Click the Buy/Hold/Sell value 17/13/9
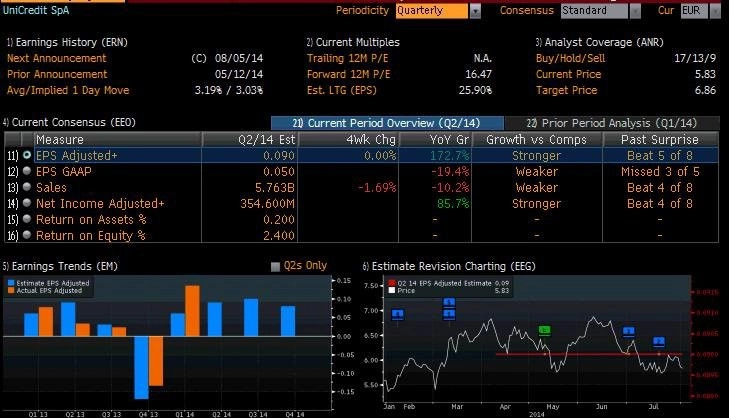The height and width of the screenshot is (418, 729). pyautogui.click(x=695, y=58)
